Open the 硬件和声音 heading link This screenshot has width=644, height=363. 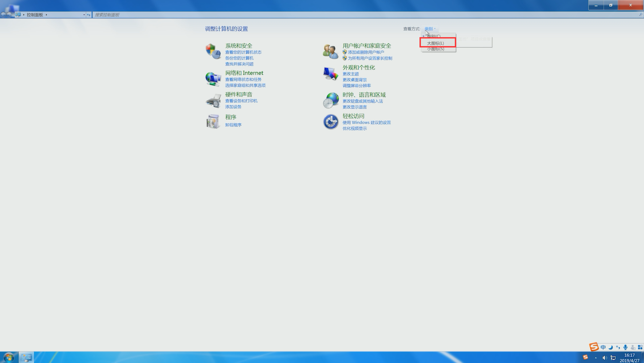(x=239, y=94)
